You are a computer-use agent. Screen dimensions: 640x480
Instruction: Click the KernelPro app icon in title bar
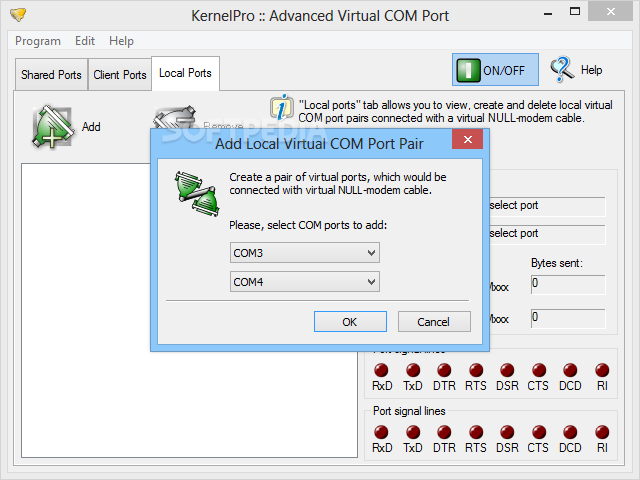18,15
